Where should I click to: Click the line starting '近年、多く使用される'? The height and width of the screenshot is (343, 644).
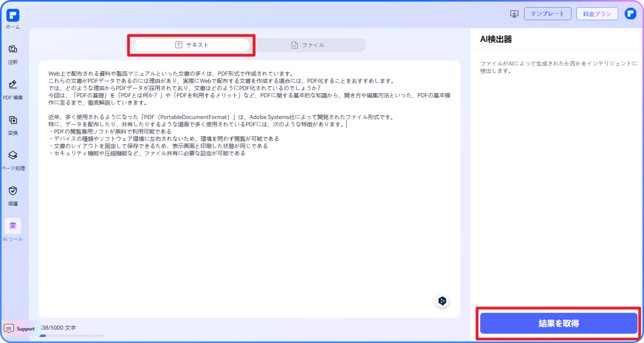(x=222, y=117)
